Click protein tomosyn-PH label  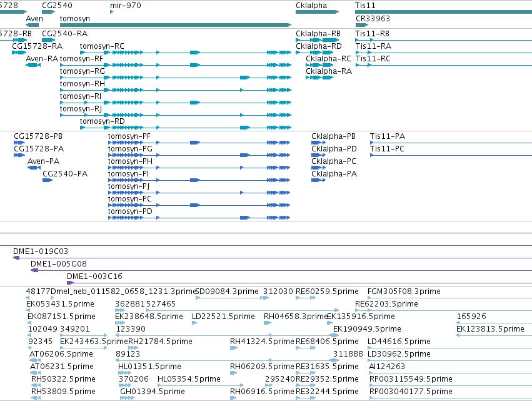click(130, 161)
